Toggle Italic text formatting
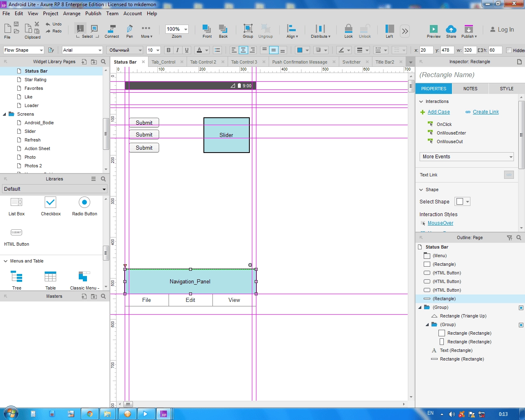 click(x=178, y=50)
